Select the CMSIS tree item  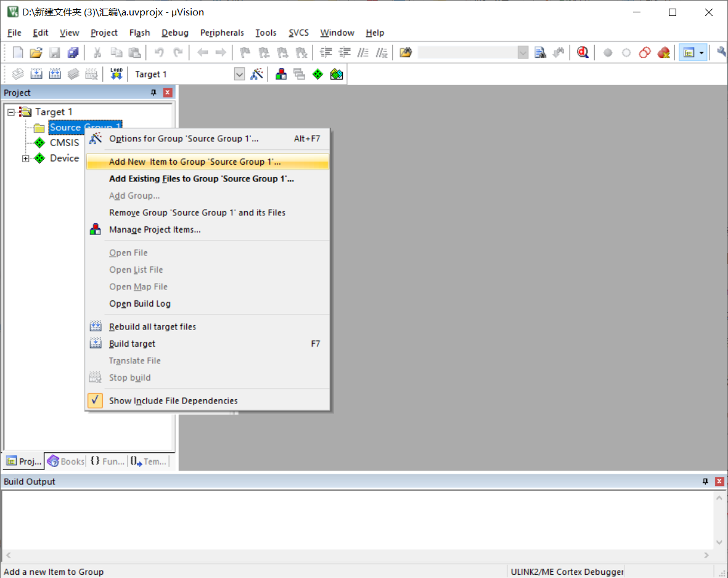pos(65,142)
